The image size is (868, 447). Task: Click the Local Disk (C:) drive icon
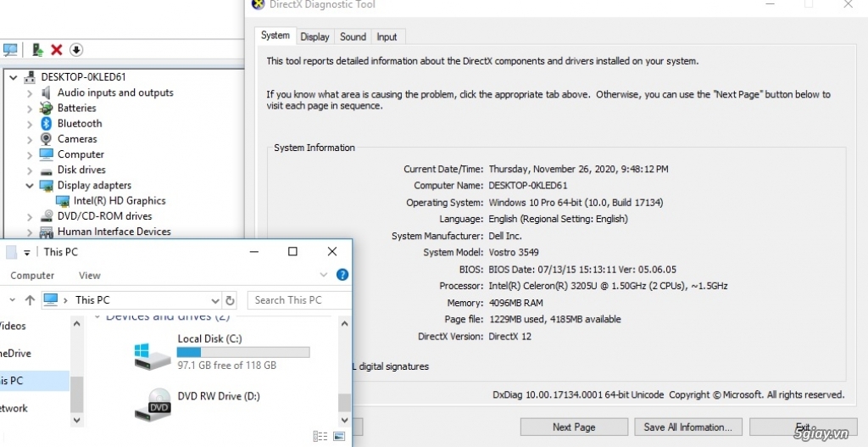pyautogui.click(x=153, y=356)
